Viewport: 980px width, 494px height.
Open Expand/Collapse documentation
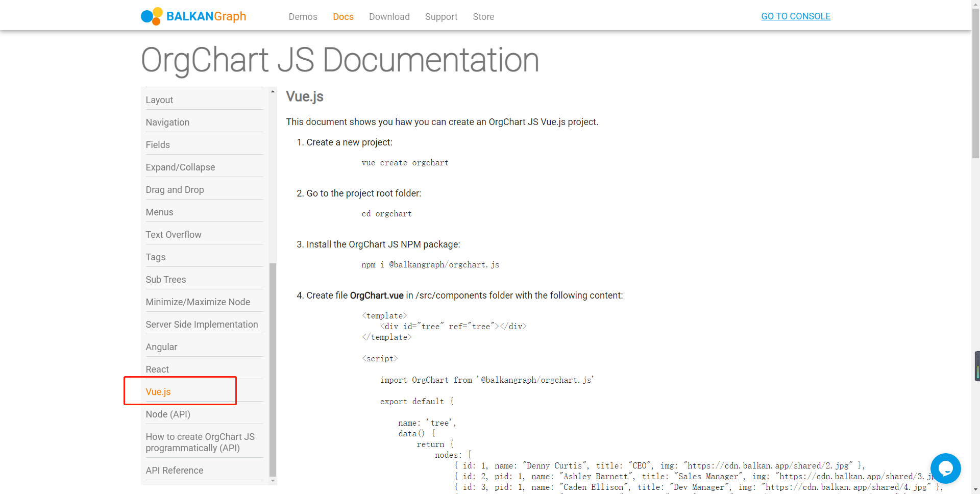204,167
